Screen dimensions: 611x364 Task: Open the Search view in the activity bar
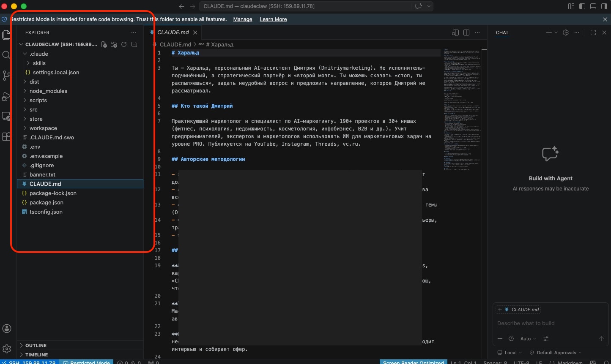click(6, 55)
